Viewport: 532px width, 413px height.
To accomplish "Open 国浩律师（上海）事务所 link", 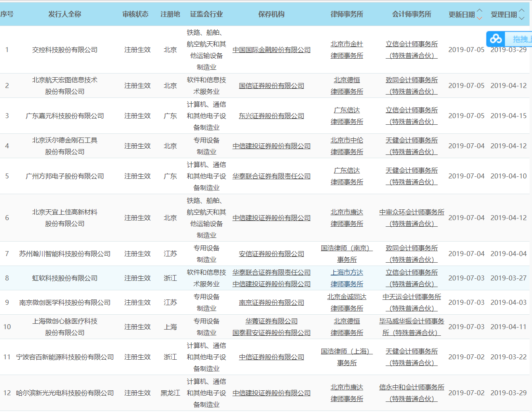I will click(347, 357).
